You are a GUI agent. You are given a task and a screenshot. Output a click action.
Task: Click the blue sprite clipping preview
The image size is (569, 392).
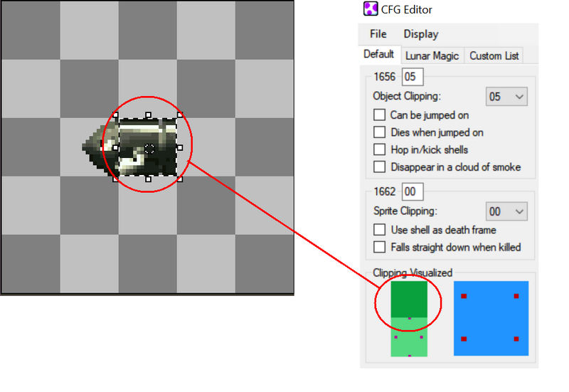click(x=491, y=318)
